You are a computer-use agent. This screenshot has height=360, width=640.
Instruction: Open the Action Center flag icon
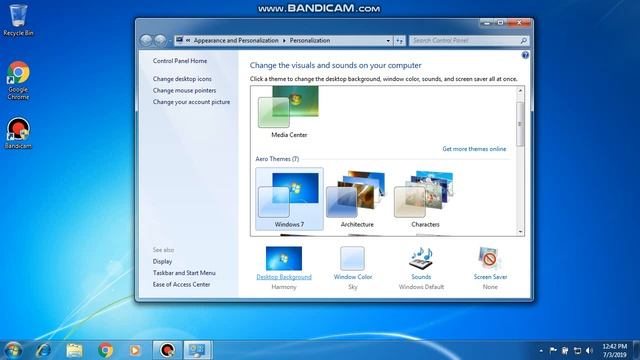point(553,351)
